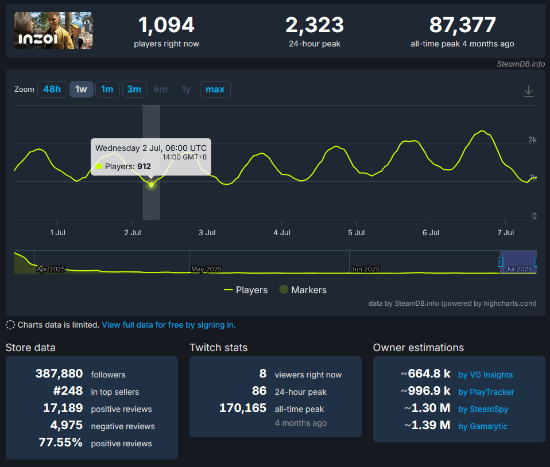
Task: Click the left navigator range handle
Action: [x=500, y=262]
